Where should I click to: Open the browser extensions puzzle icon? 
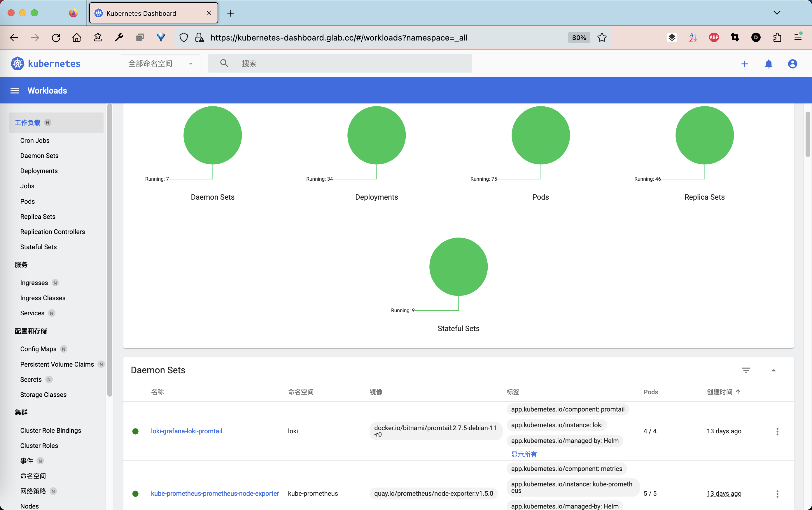[777, 37]
